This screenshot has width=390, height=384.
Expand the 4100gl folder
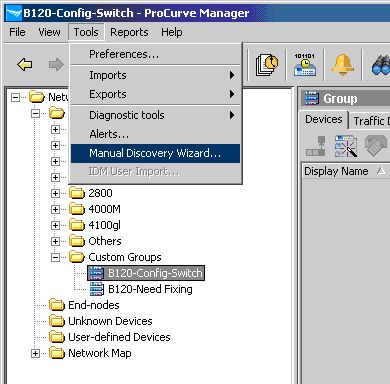(55, 225)
